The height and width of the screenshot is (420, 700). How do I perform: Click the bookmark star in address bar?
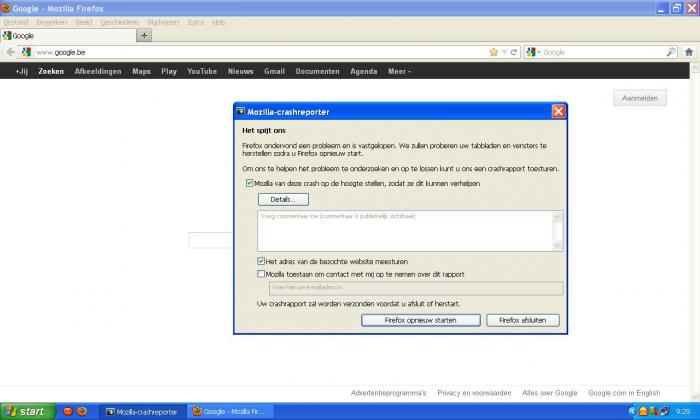493,52
